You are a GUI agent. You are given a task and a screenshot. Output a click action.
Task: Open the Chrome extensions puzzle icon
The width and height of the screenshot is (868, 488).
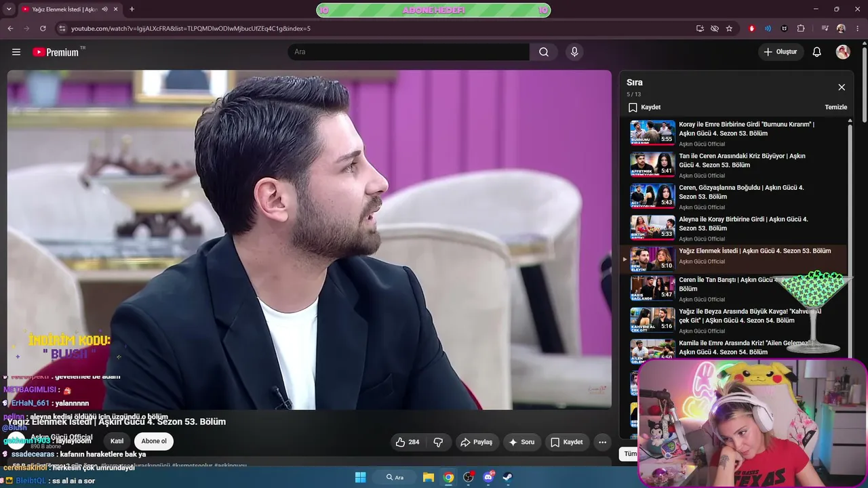click(801, 28)
